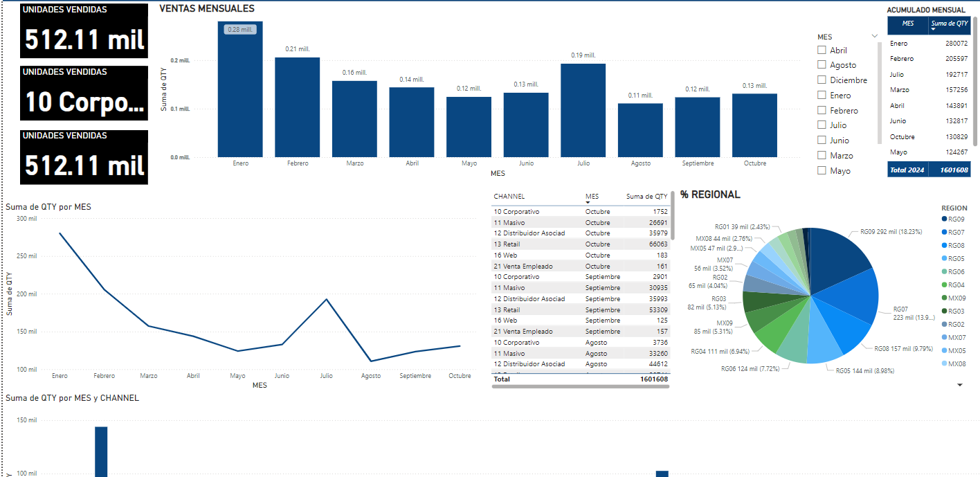Click the 0.19 mill. data label
980x477 pixels.
[x=583, y=55]
